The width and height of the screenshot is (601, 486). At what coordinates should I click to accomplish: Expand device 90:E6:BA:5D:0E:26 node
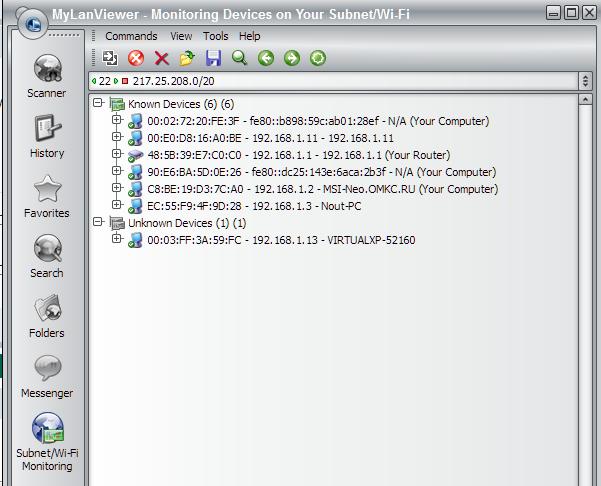(117, 171)
